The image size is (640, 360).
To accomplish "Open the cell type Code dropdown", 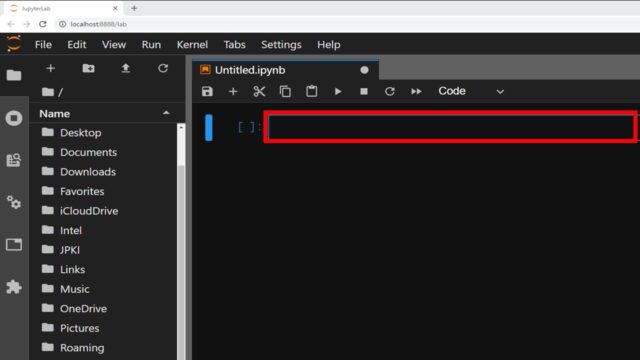I will [471, 91].
